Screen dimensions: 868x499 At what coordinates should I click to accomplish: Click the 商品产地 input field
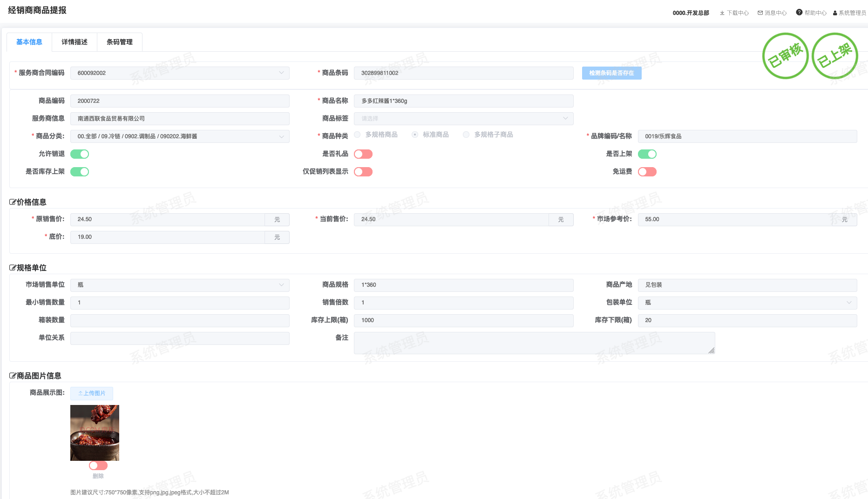tap(747, 285)
